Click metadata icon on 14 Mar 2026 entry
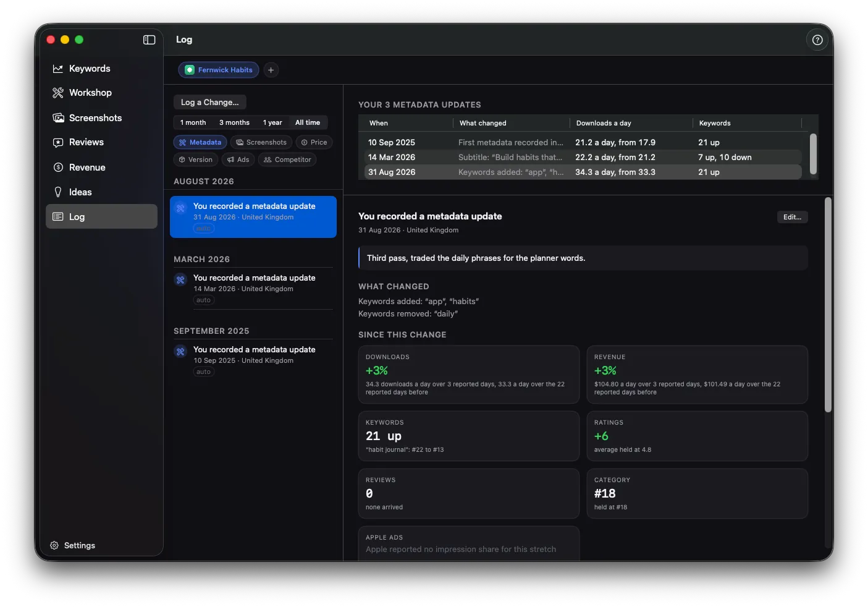 coord(180,280)
